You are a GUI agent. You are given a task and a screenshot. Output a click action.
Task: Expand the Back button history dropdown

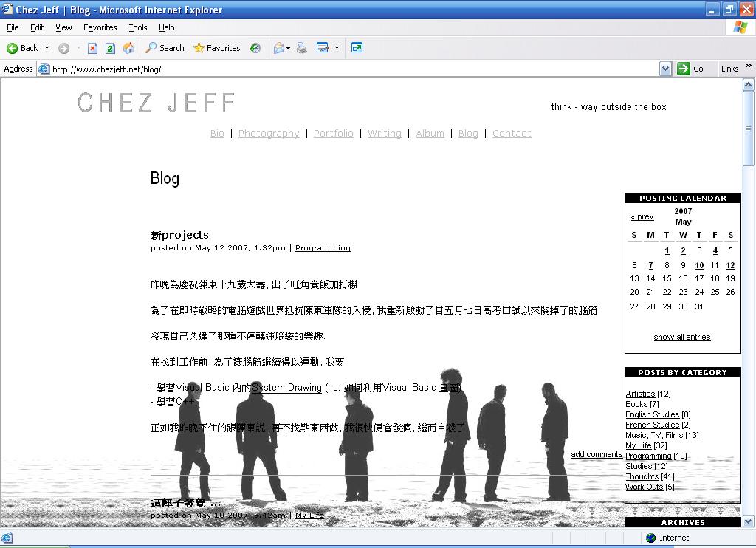point(47,48)
